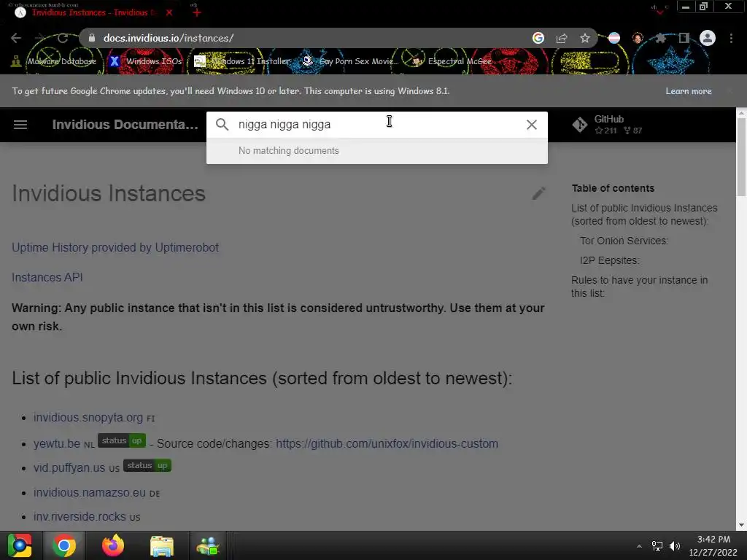Jump to Rules to have your instance
The width and height of the screenshot is (747, 560).
639,287
